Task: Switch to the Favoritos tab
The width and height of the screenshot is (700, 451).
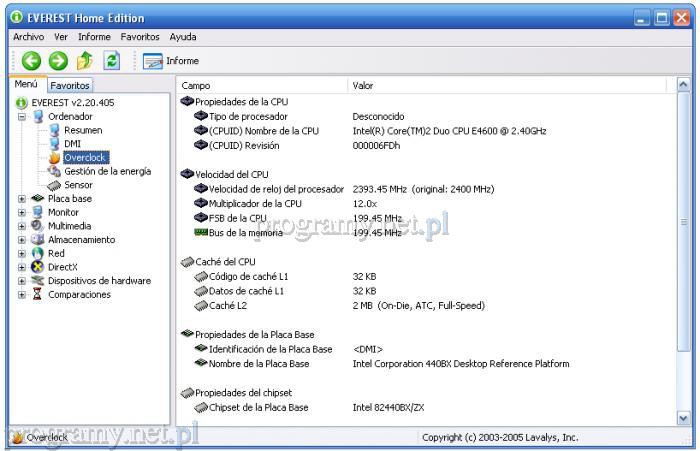Action: 70,86
